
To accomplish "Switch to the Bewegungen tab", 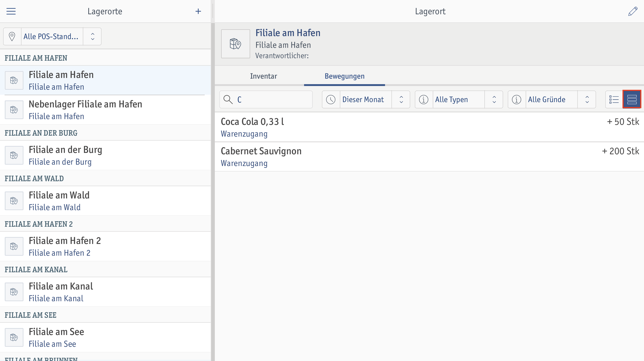I will click(345, 76).
